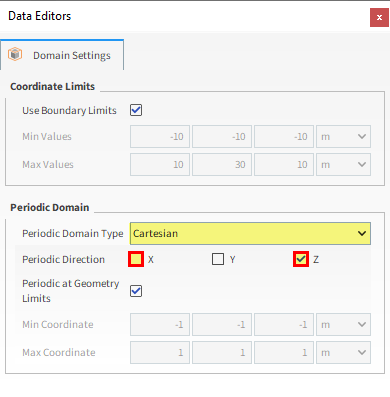Click the Domain Settings cube icon
Screen dimensions: 390x397
(x=15, y=54)
